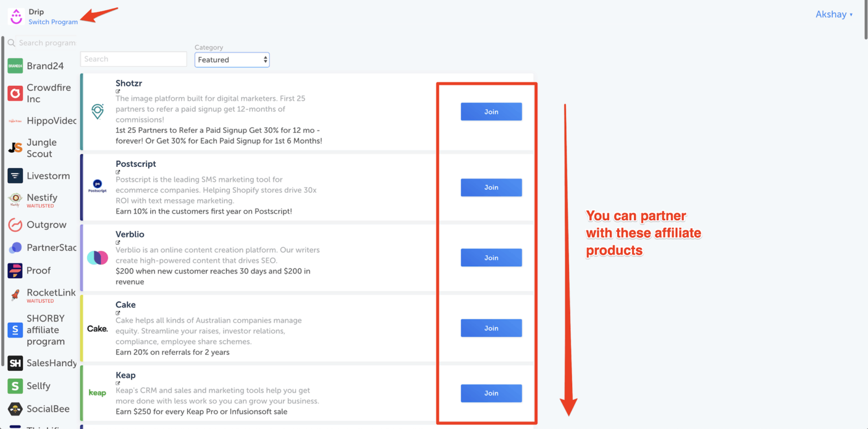
Task: Click the Crowdfire Inc program icon
Action: click(14, 93)
